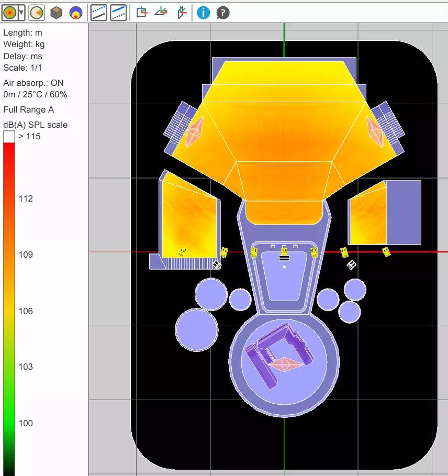This screenshot has height=476, width=448.
Task: Select the striped stair area under left seating
Action: [189, 263]
